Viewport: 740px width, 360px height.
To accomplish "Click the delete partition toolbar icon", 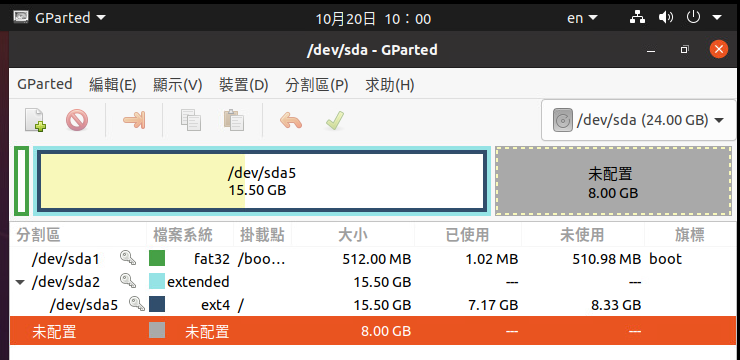I will pyautogui.click(x=77, y=120).
